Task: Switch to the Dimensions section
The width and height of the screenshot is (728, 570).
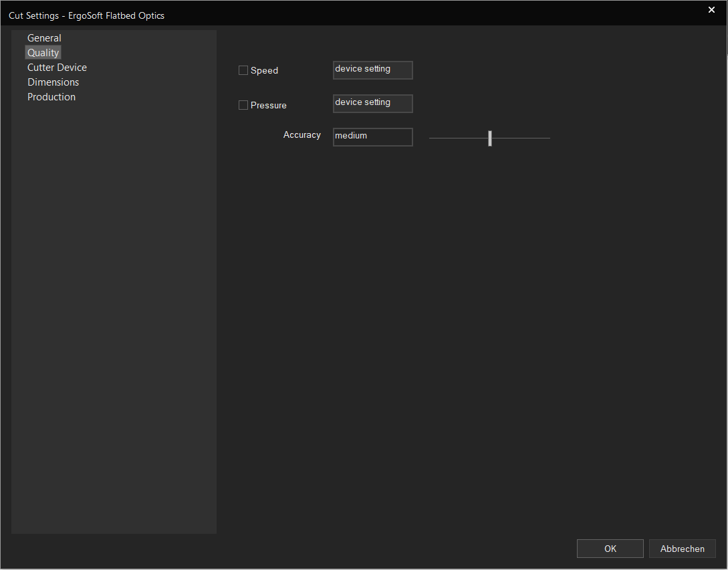Action: click(x=53, y=82)
